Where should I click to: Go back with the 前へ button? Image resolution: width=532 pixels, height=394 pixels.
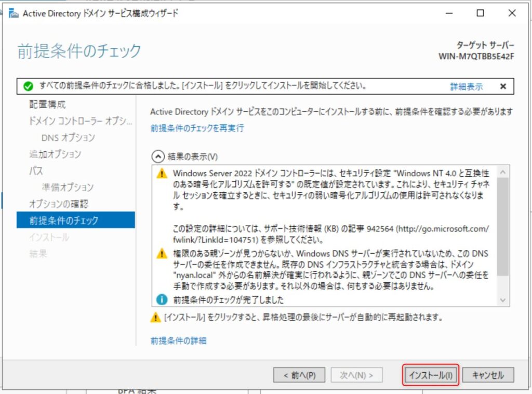click(299, 375)
